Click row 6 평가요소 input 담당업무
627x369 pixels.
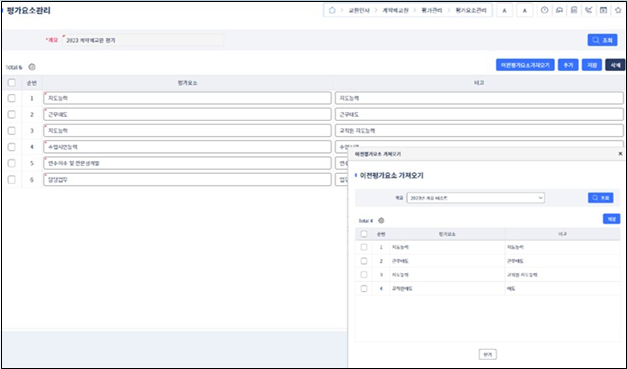(x=188, y=180)
